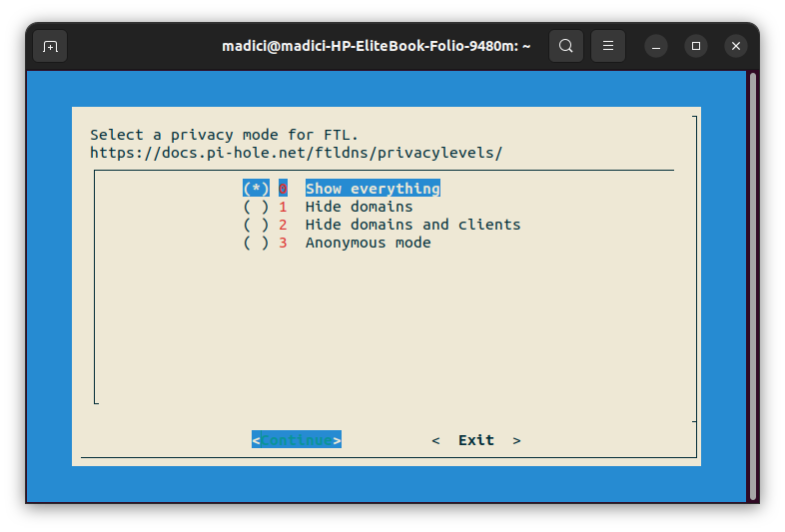Maximize the terminal window
This screenshot has height=532, width=785.
click(x=696, y=46)
